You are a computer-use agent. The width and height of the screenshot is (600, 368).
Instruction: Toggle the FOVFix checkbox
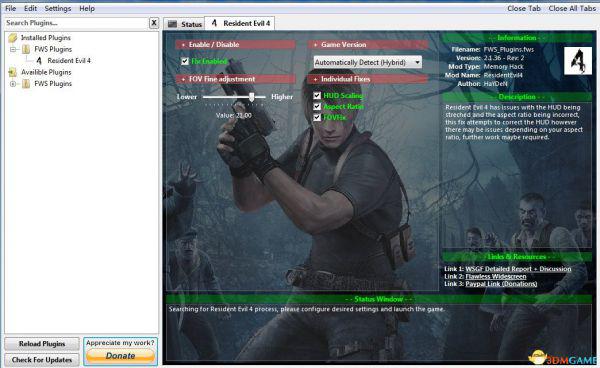317,117
